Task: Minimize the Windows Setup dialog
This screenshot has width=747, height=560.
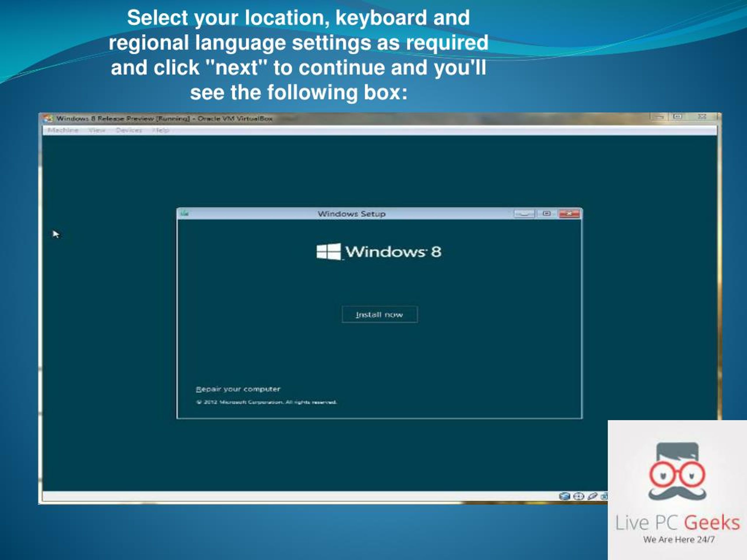Action: tap(524, 214)
